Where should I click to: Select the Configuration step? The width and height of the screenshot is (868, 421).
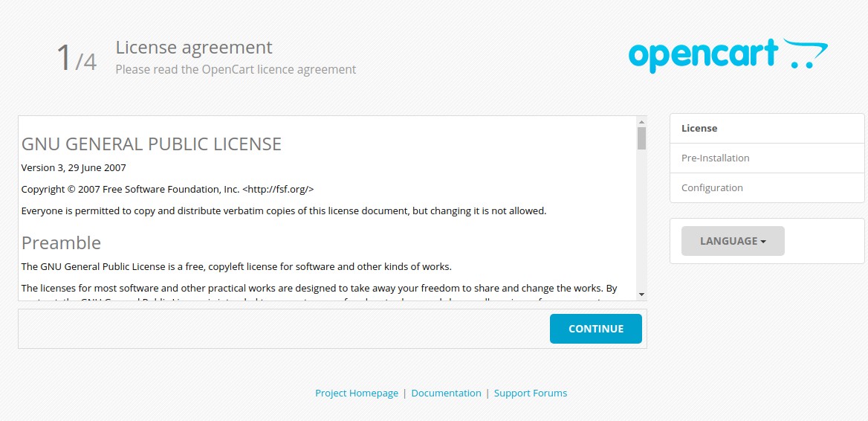767,187
